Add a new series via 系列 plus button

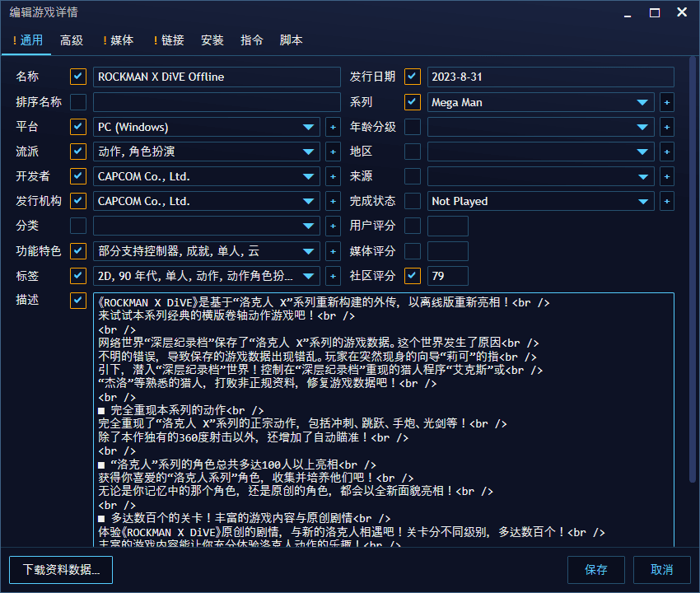(x=667, y=102)
